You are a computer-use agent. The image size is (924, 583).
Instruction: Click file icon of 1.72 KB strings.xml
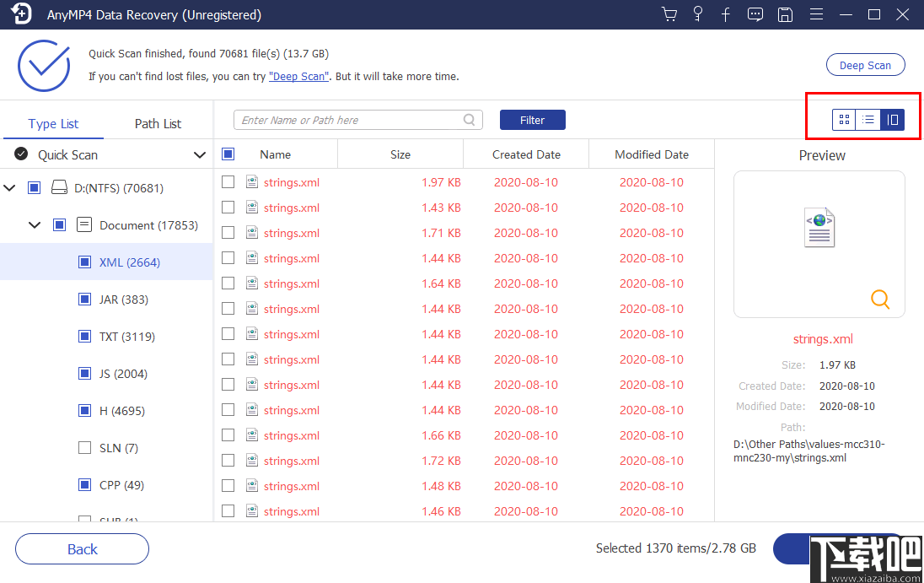click(251, 461)
